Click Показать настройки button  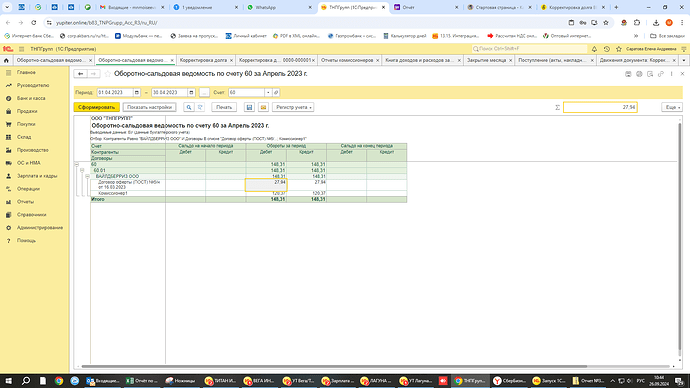coord(150,107)
